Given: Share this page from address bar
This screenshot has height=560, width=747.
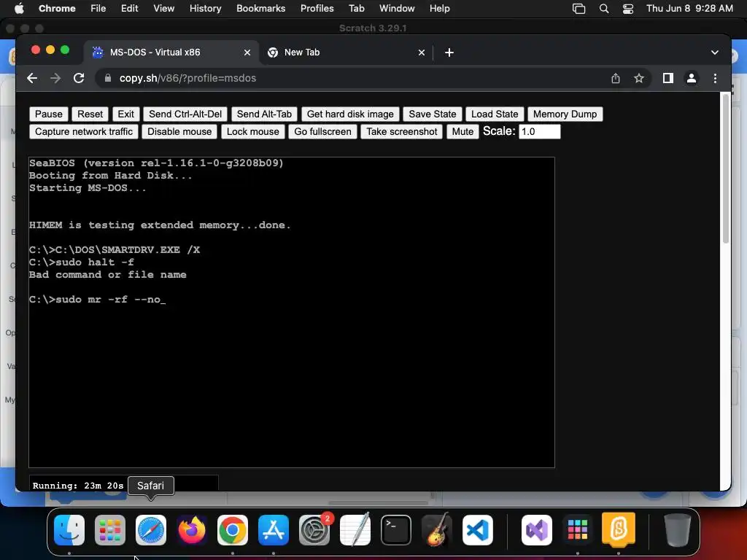Looking at the screenshot, I should click(x=616, y=78).
